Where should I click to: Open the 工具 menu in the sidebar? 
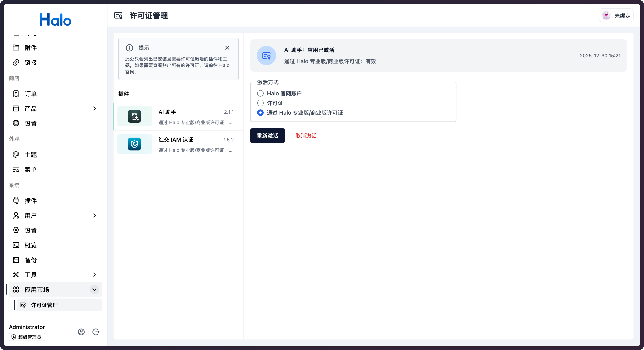click(31, 275)
